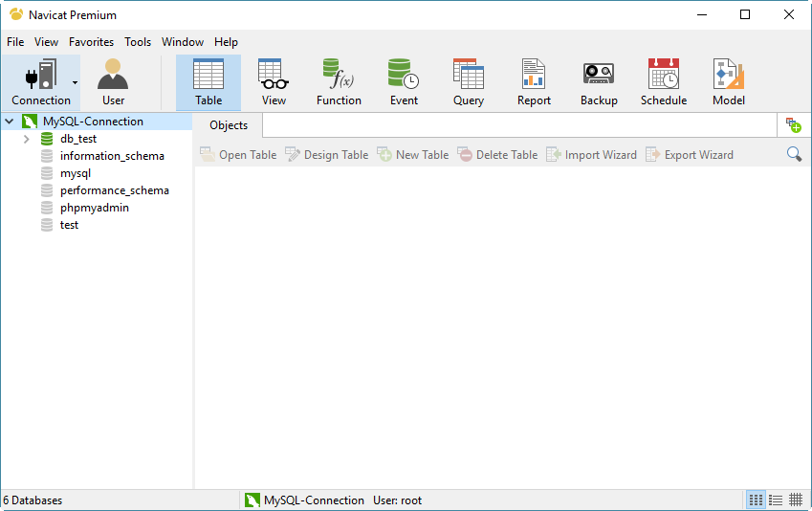The height and width of the screenshot is (511, 812).
Task: Click the MySQL-Connection dolphin icon in tree
Action: click(x=30, y=122)
